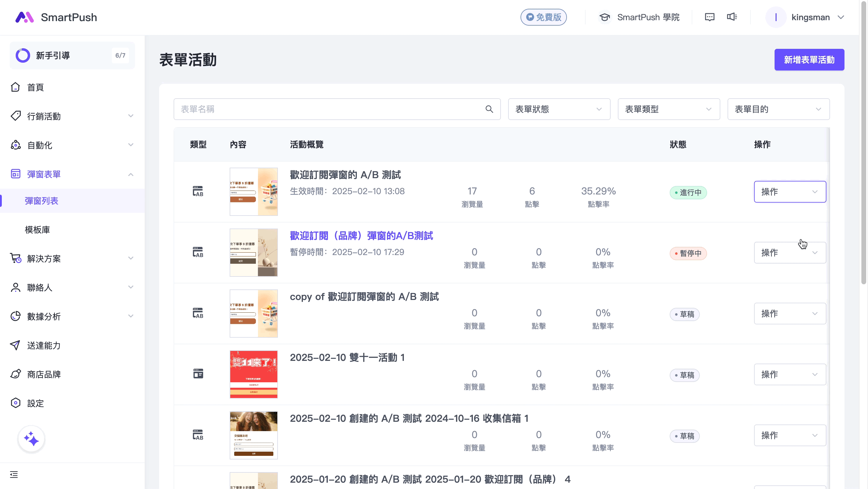Open the announcements megaphone icon in header
Screen dimensions: 868x489
731,17
